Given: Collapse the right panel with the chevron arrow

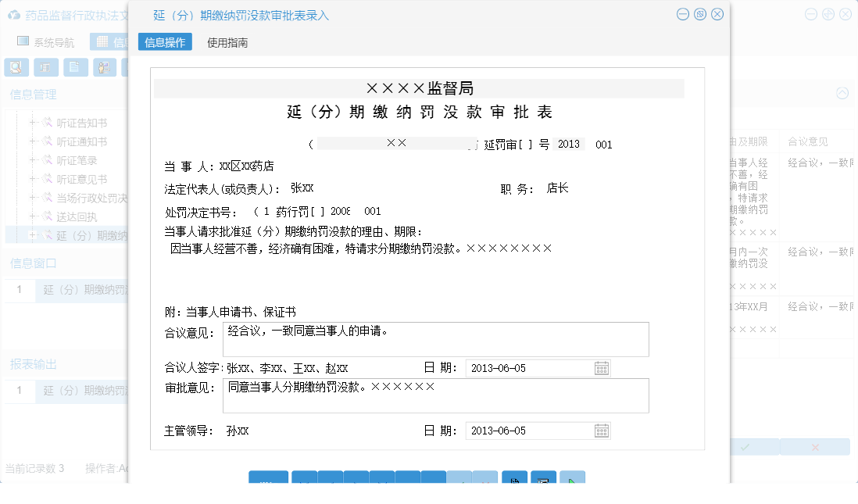Looking at the screenshot, I should 842,92.
